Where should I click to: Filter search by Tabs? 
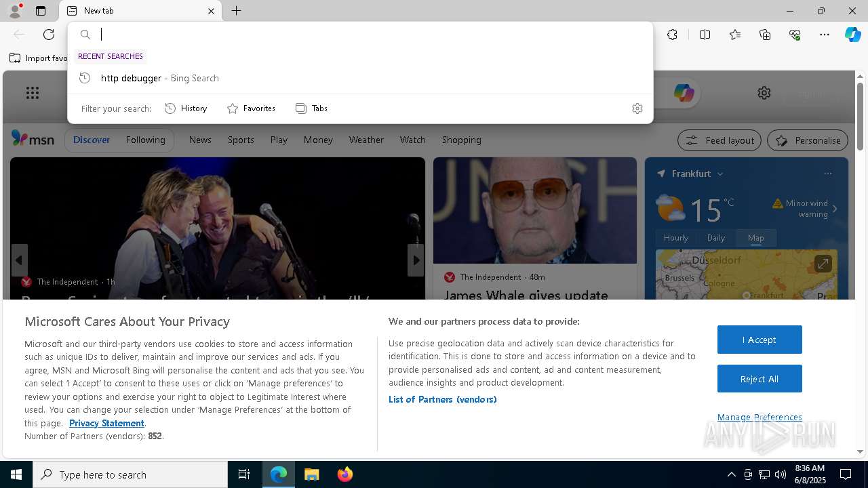click(311, 108)
